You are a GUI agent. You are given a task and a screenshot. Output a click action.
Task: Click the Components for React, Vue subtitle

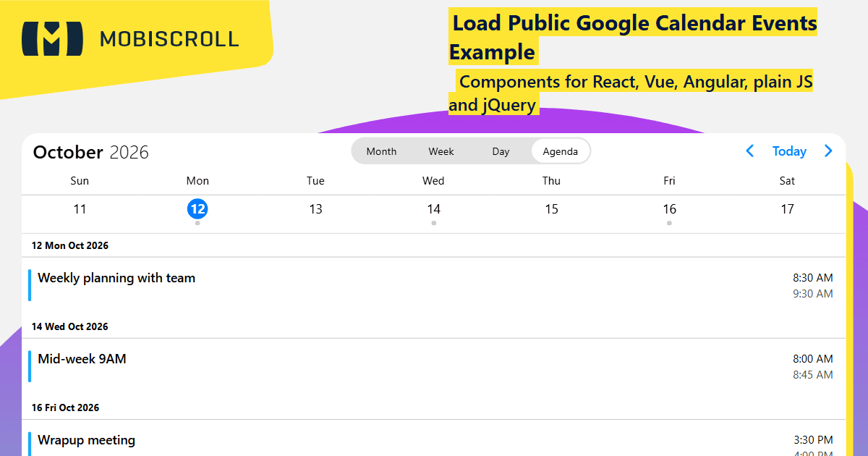(631, 93)
